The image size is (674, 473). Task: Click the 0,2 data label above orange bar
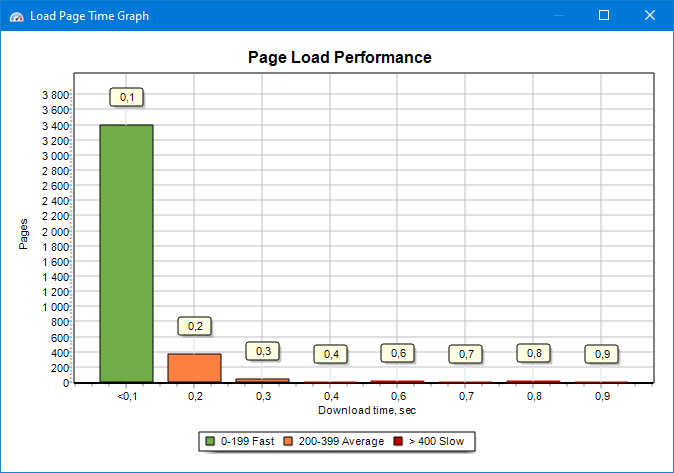194,326
